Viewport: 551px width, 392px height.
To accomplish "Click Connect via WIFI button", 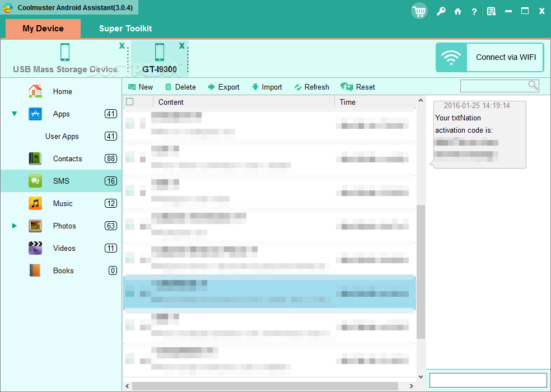I will point(489,57).
